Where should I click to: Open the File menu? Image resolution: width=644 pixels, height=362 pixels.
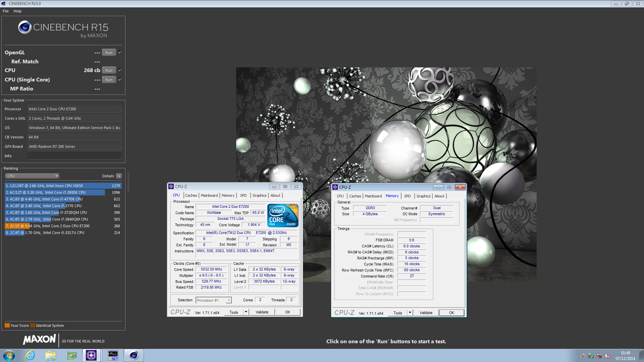coord(6,11)
